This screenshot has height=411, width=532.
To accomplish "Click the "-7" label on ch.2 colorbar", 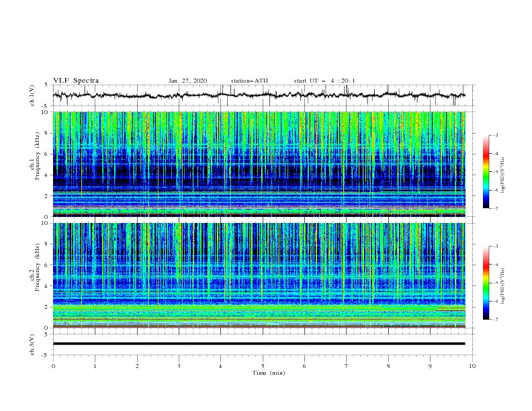I will [495, 320].
